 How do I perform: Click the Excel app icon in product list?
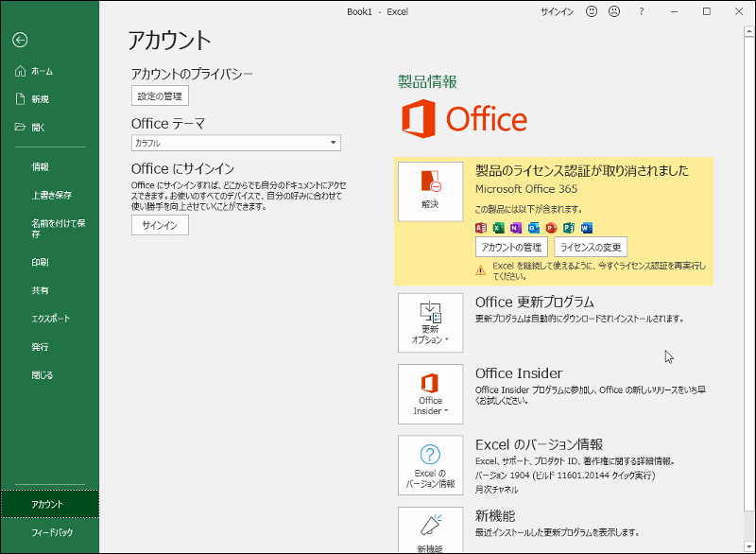tap(499, 228)
